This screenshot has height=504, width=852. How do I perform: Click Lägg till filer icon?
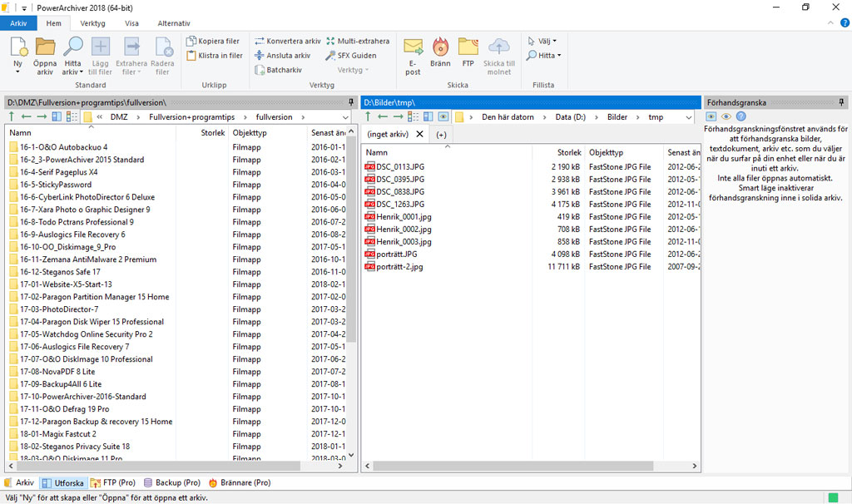tap(100, 47)
